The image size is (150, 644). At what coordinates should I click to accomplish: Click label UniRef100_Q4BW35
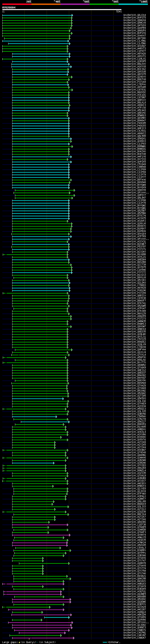coord(135,321)
